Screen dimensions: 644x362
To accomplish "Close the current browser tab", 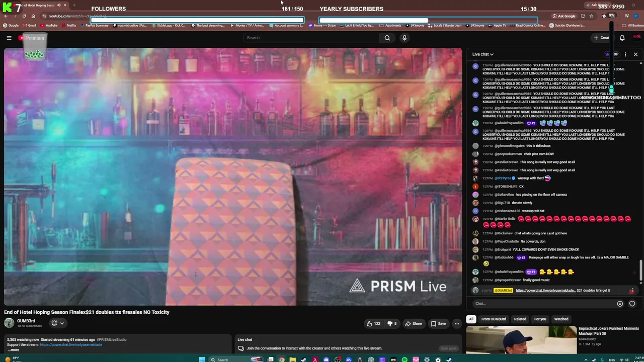I will (x=65, y=5).
